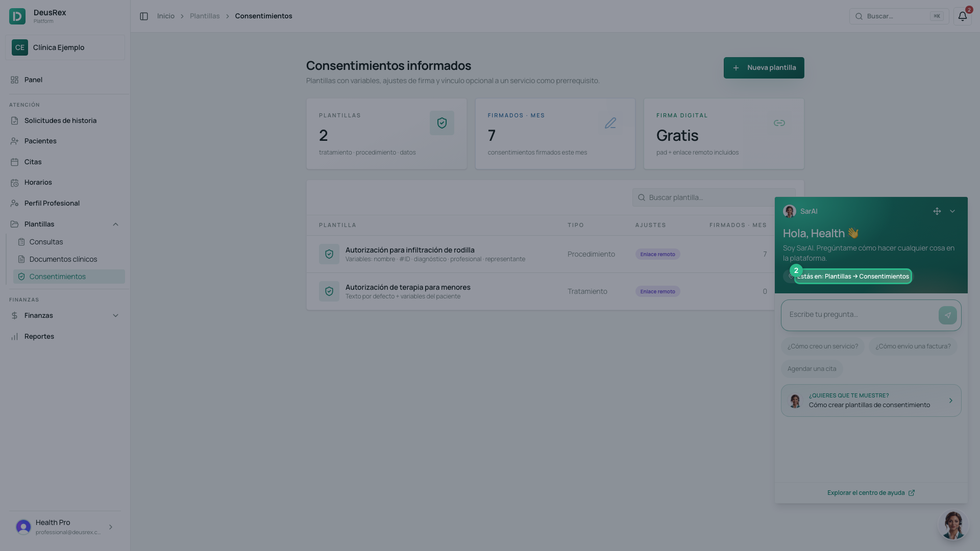Viewport: 980px width, 551px height.
Task: Click the DeusRex logo icon
Action: pos(17,16)
